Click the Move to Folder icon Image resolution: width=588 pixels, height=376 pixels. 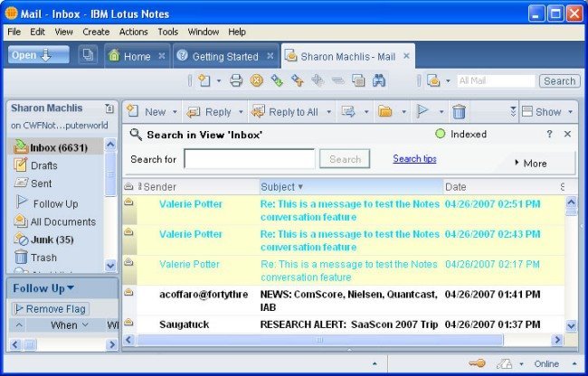(385, 112)
